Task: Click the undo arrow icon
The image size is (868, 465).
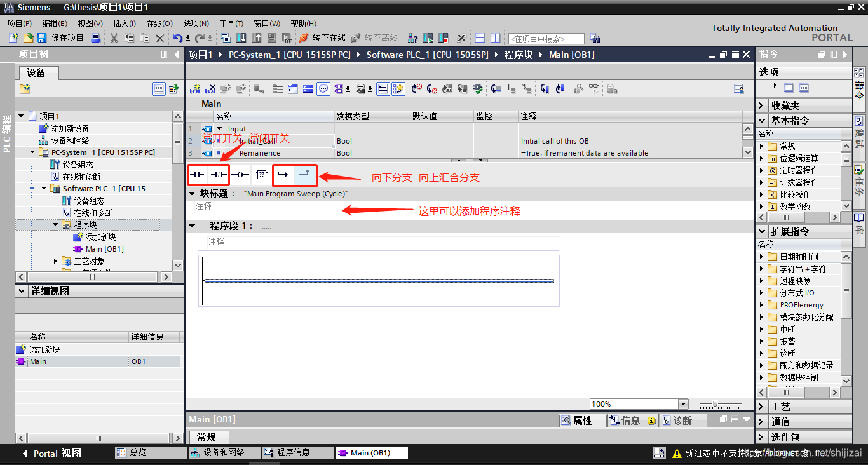Action: (177, 38)
